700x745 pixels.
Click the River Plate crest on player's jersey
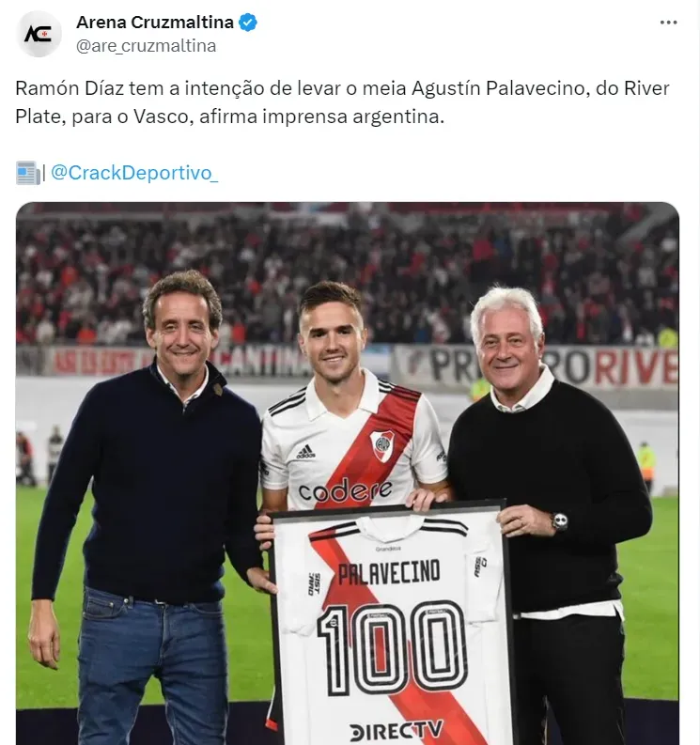(x=382, y=445)
